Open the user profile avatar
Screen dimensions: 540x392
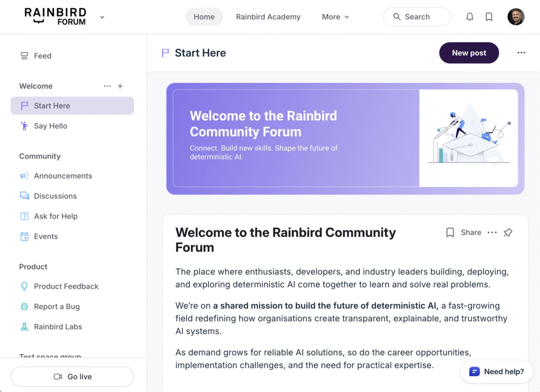click(516, 16)
